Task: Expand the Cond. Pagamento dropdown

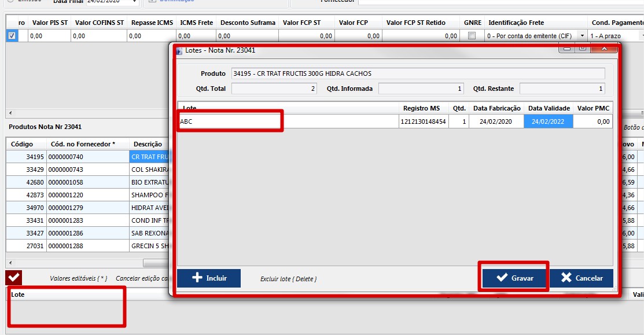Action: pos(642,36)
